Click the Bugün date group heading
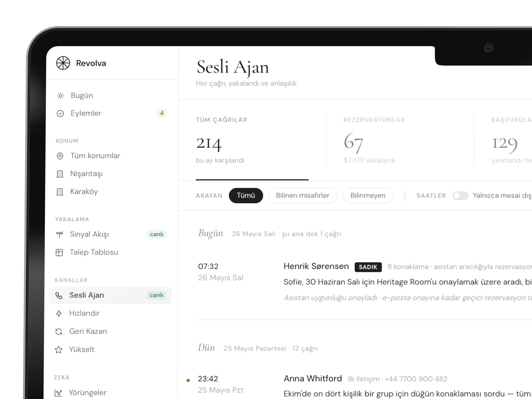 210,233
